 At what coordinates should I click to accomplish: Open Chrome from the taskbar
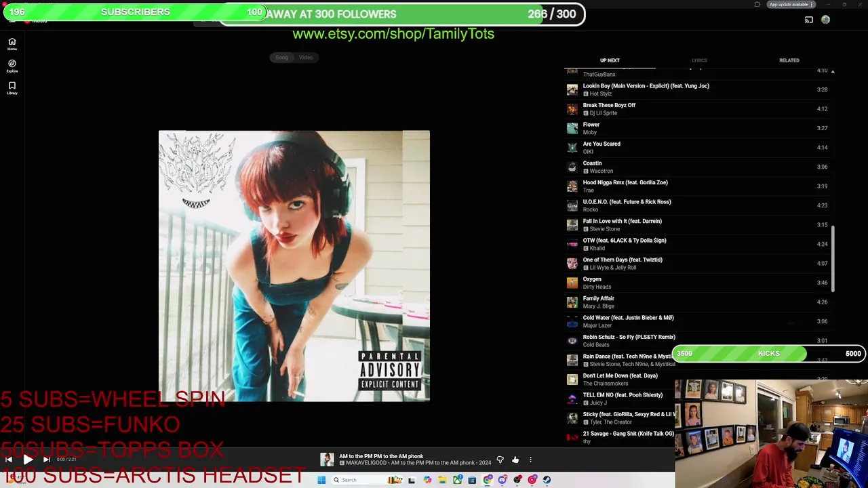point(488,480)
